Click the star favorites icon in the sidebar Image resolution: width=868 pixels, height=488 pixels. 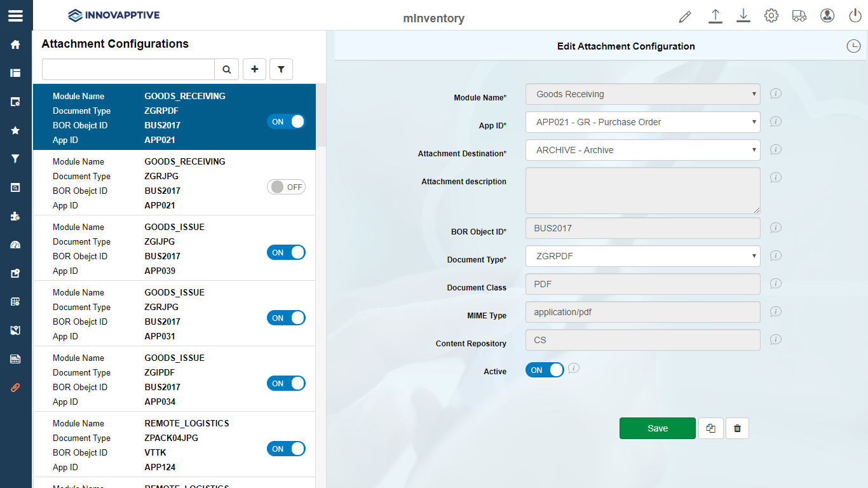click(x=15, y=130)
